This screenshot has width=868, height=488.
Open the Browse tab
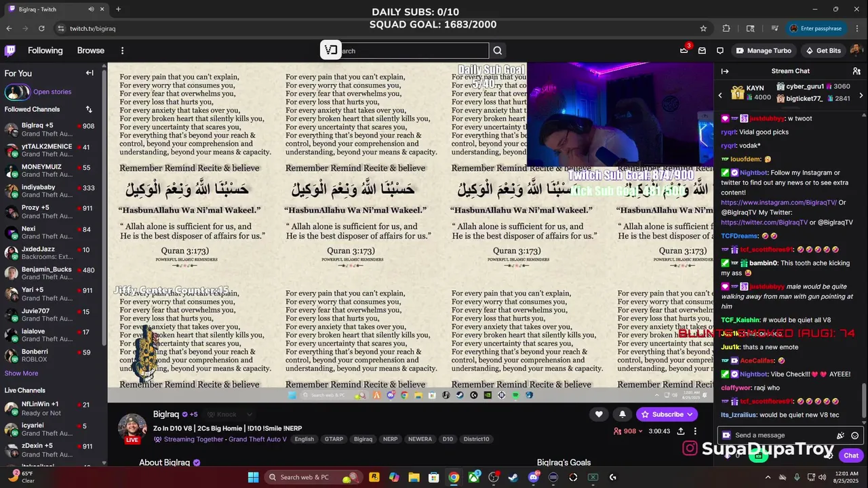pyautogui.click(x=91, y=51)
